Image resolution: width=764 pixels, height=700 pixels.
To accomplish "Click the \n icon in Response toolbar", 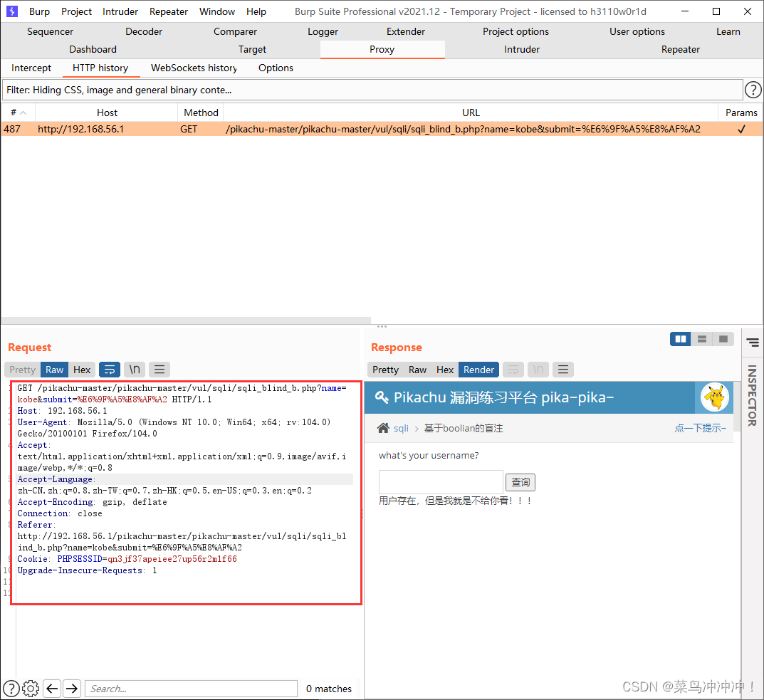I will click(538, 370).
